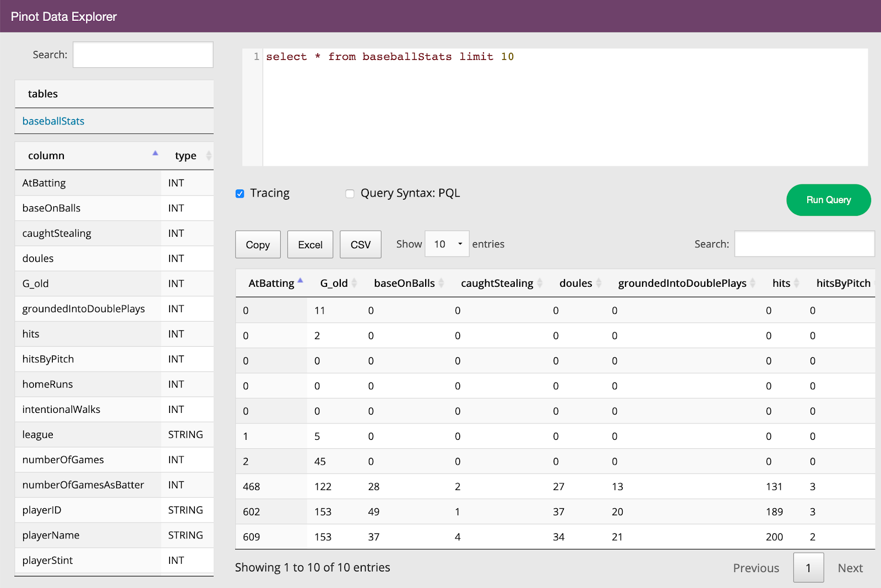Go to the Next page

point(850,568)
